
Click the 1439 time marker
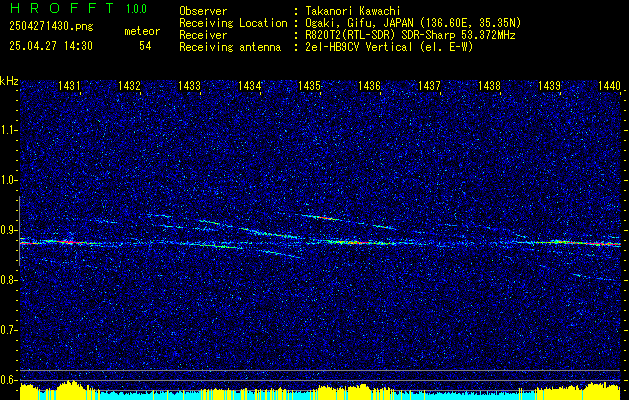tap(549, 85)
